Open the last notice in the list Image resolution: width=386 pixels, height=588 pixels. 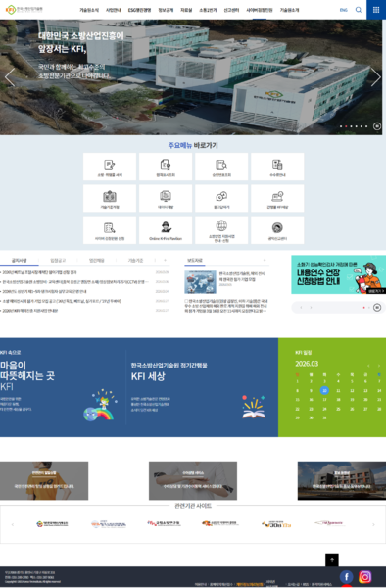click(x=30, y=311)
